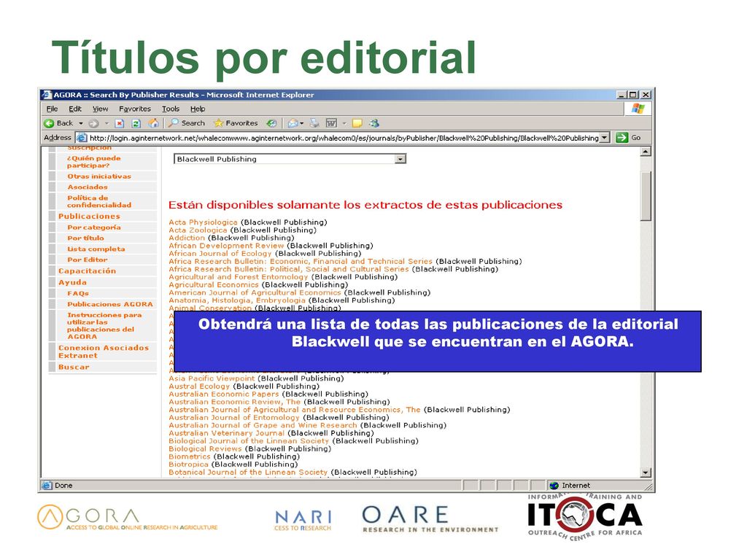The height and width of the screenshot is (560, 747).
Task: Open the File menu
Action: pyautogui.click(x=52, y=109)
